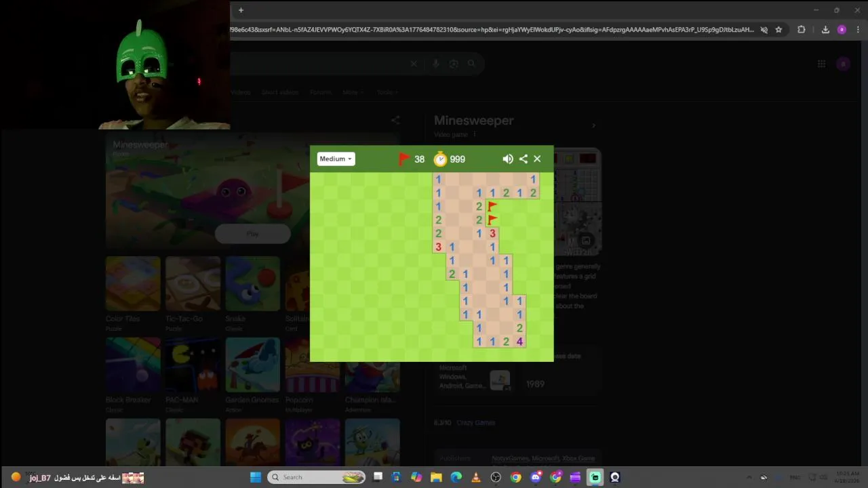868x488 pixels.
Task: Switch to the Videos results tab
Action: coord(240,92)
